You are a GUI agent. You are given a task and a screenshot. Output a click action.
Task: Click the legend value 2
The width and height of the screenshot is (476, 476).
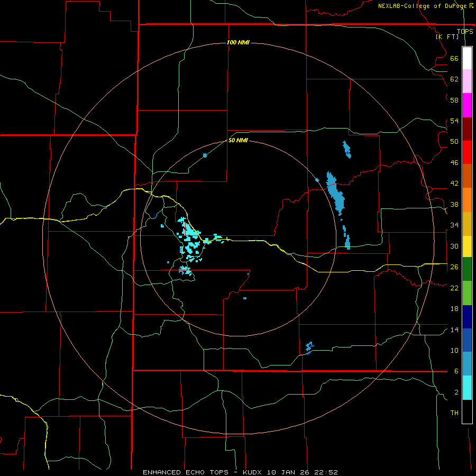click(x=456, y=392)
